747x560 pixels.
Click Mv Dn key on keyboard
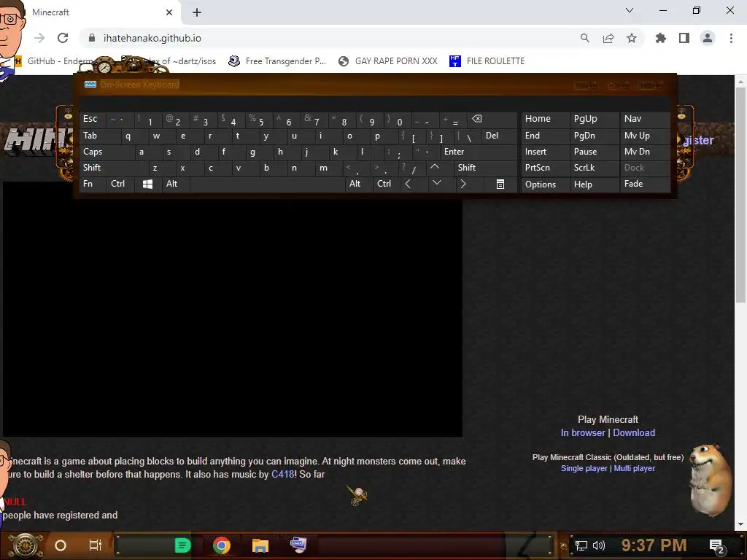pyautogui.click(x=645, y=152)
